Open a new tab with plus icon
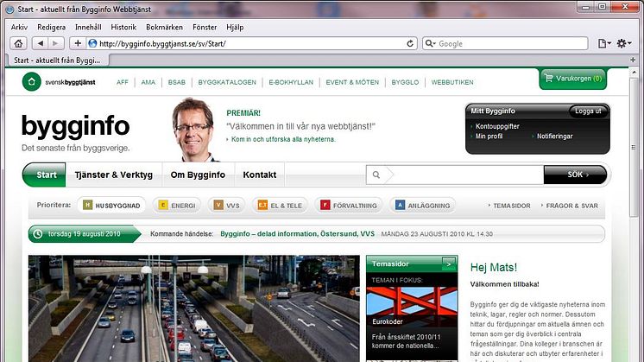The width and height of the screenshot is (644, 362). tap(633, 60)
